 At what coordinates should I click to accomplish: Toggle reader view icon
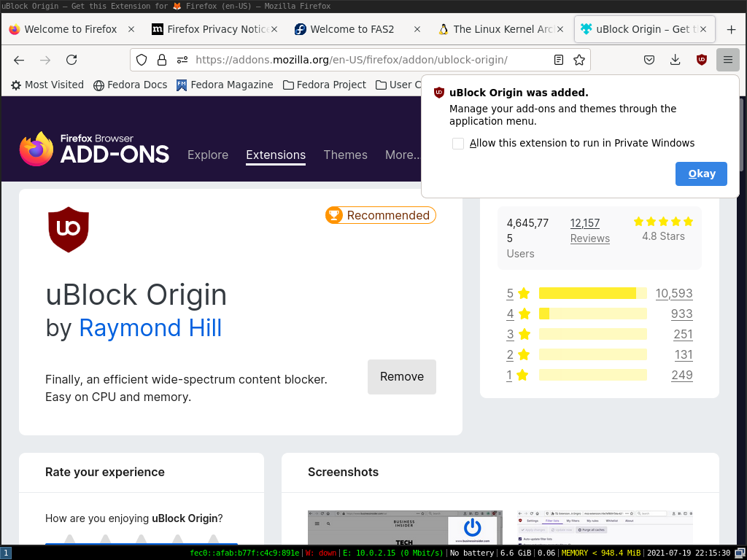(x=559, y=60)
